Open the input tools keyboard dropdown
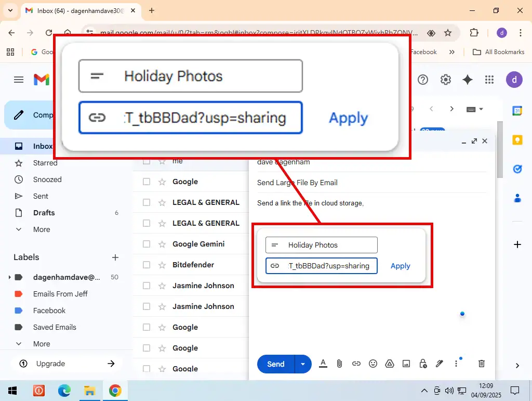The height and width of the screenshot is (401, 532). [475, 109]
